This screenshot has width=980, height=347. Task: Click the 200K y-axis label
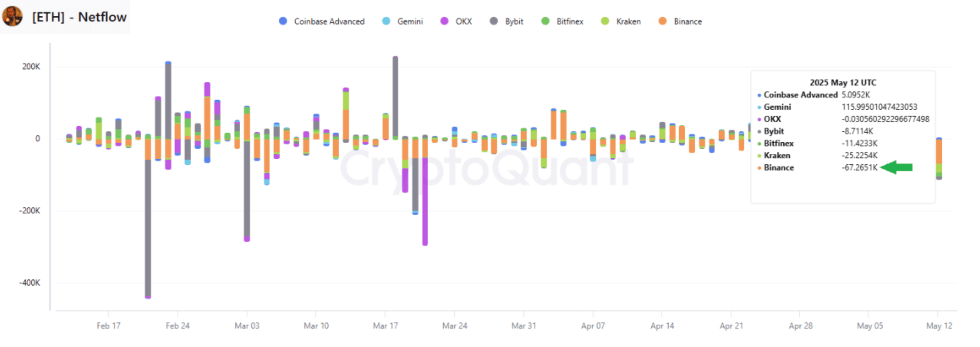[x=31, y=67]
